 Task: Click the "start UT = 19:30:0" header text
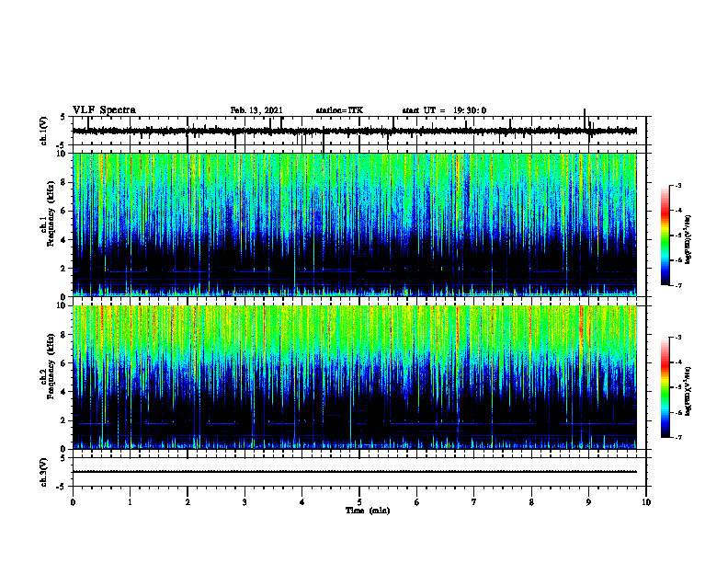(x=444, y=110)
